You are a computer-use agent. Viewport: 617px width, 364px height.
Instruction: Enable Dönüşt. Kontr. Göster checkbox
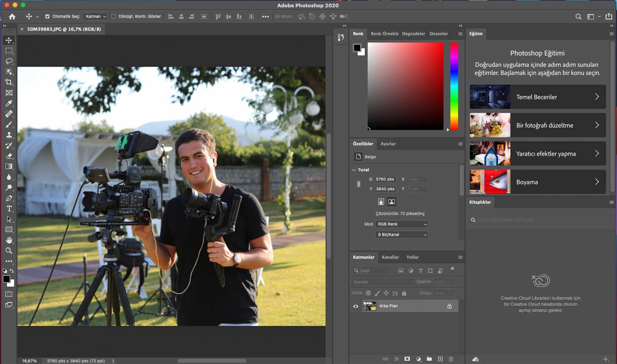coord(114,16)
